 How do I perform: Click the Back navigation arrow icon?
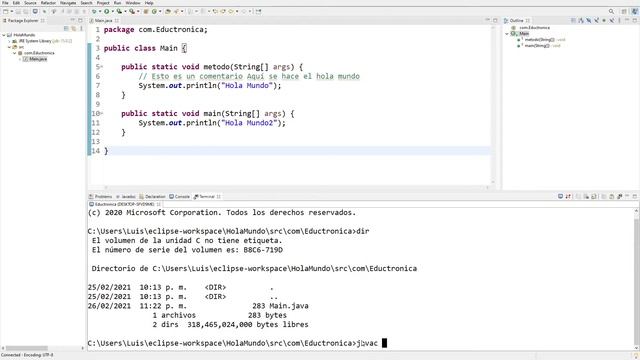click(x=231, y=11)
